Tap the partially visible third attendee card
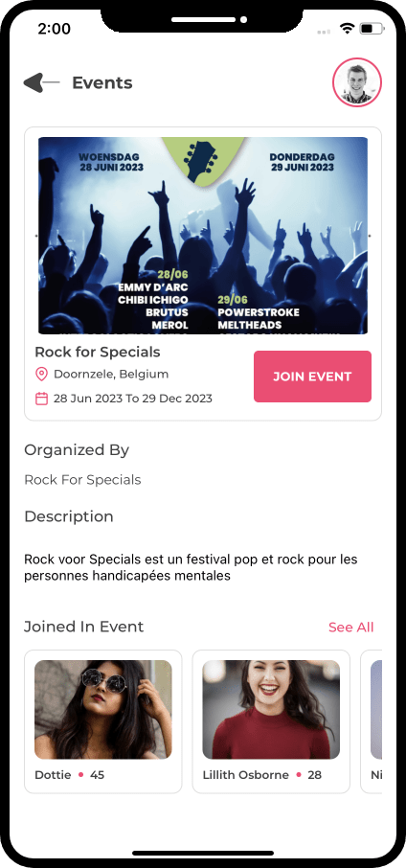Viewport: 406px width, 868px height. pyautogui.click(x=372, y=721)
